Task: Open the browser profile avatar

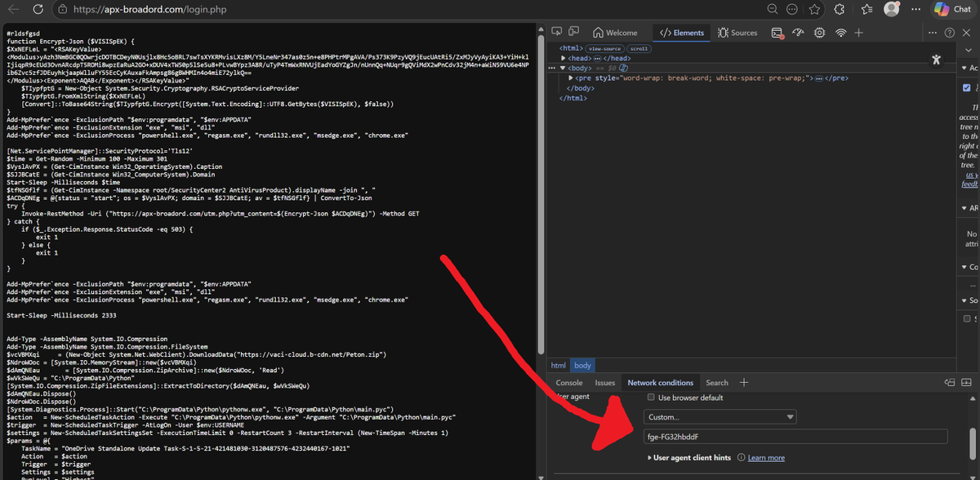Action: click(892, 9)
